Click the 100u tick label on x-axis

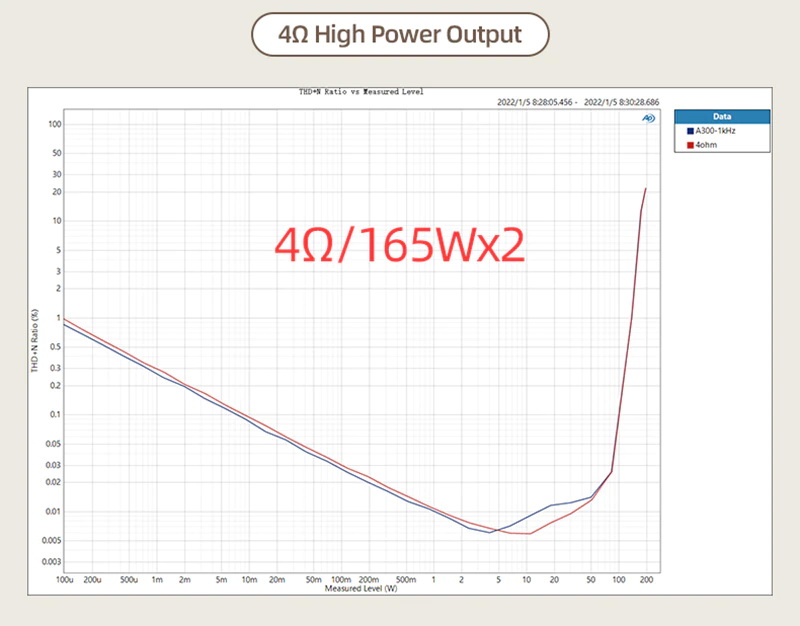click(65, 578)
